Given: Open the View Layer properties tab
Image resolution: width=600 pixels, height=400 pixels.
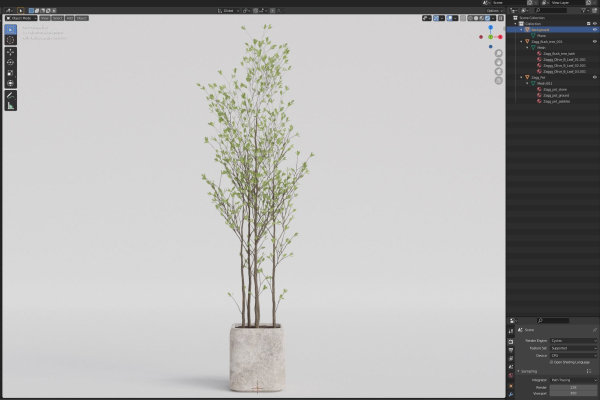Looking at the screenshot, I should coord(511,358).
